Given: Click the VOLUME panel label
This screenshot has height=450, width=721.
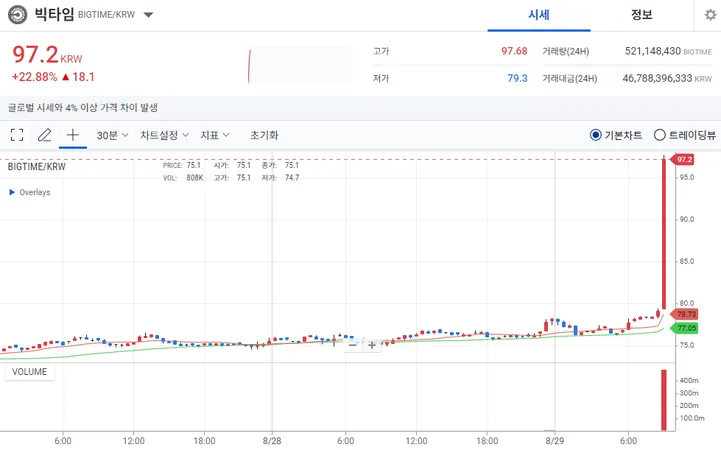Looking at the screenshot, I should pyautogui.click(x=29, y=372).
